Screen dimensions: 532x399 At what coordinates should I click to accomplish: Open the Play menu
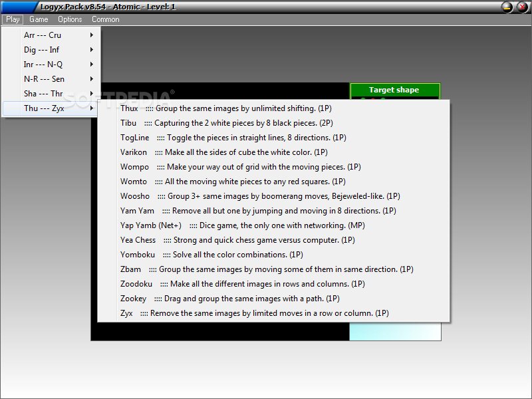(13, 19)
